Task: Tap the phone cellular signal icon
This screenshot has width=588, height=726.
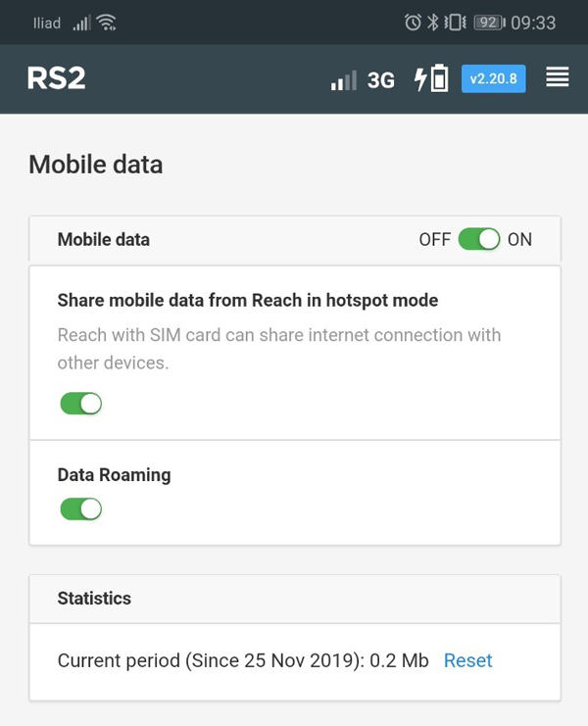Action: [81, 22]
